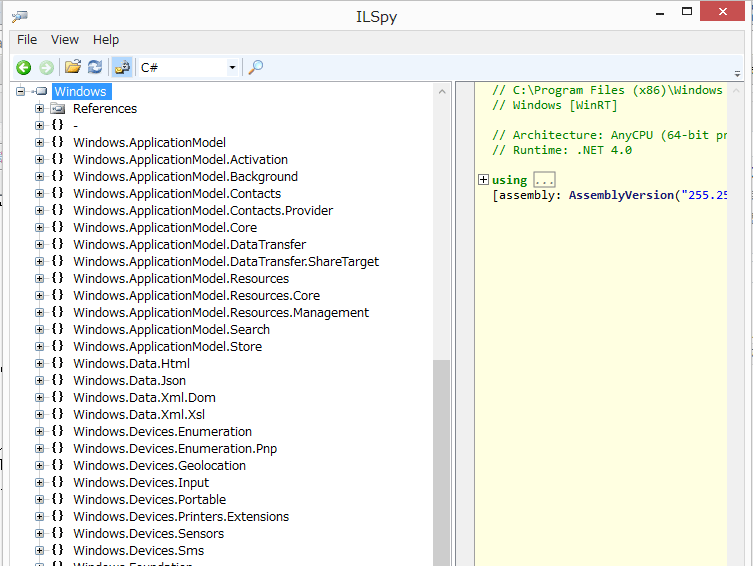
Task: Open the File menu
Action: coord(27,40)
